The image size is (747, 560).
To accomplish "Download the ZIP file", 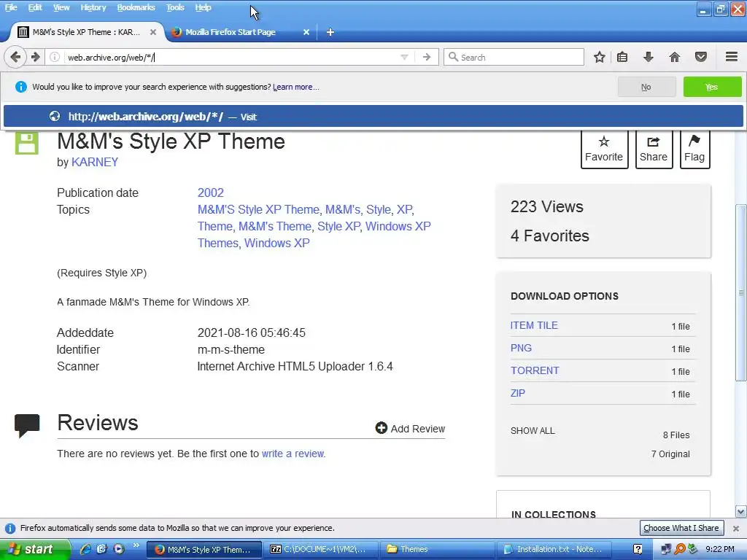I will (x=518, y=393).
